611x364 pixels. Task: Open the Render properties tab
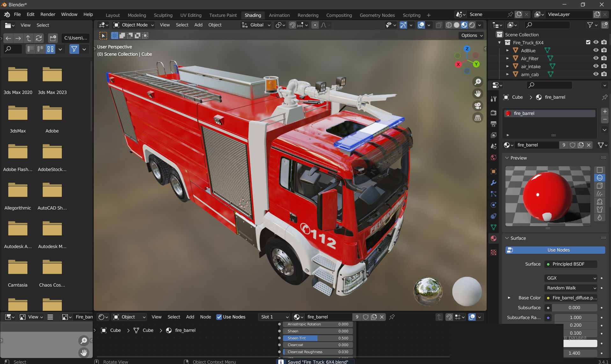493,113
